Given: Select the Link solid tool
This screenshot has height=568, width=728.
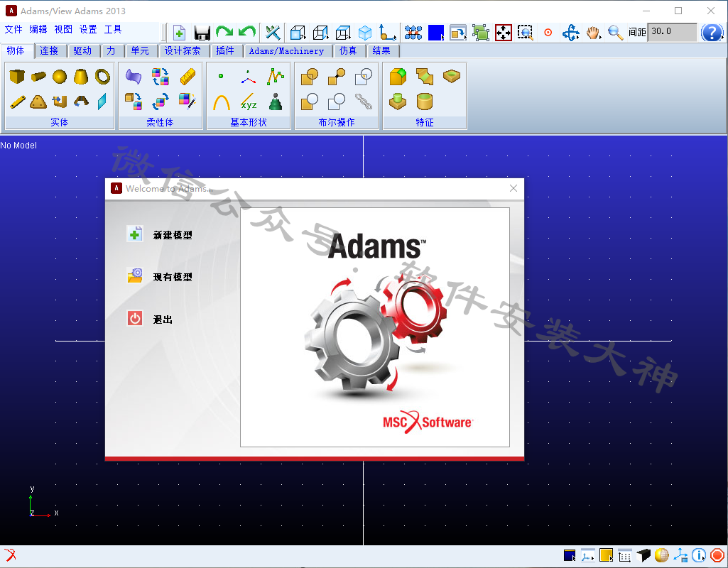Looking at the screenshot, I should (x=17, y=102).
